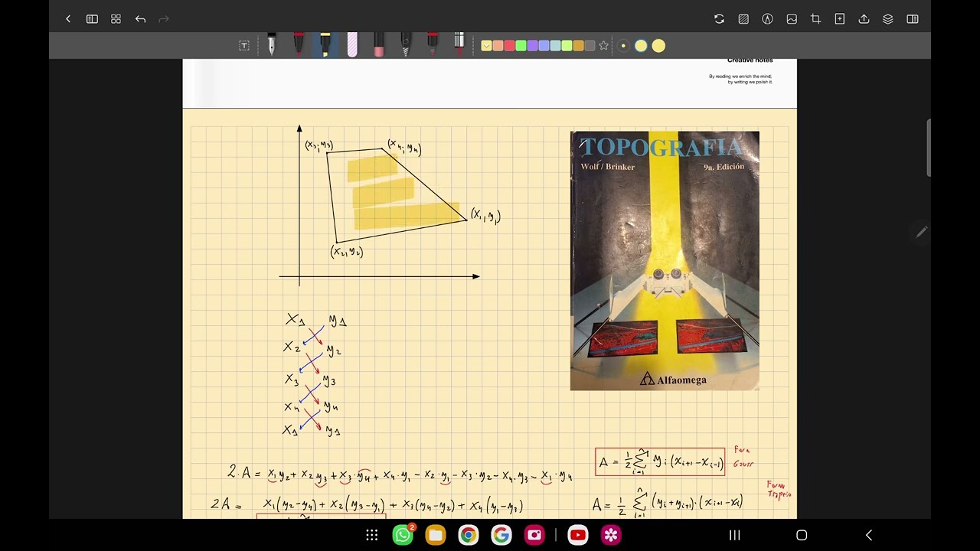Viewport: 980px width, 551px height.
Task: Click the floating pencil edit button
Action: point(921,232)
